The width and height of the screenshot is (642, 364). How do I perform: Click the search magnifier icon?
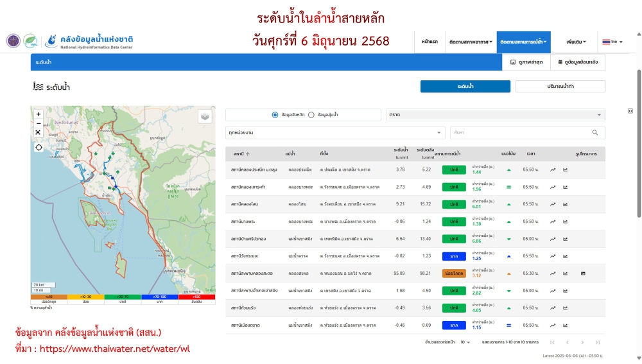(595, 132)
